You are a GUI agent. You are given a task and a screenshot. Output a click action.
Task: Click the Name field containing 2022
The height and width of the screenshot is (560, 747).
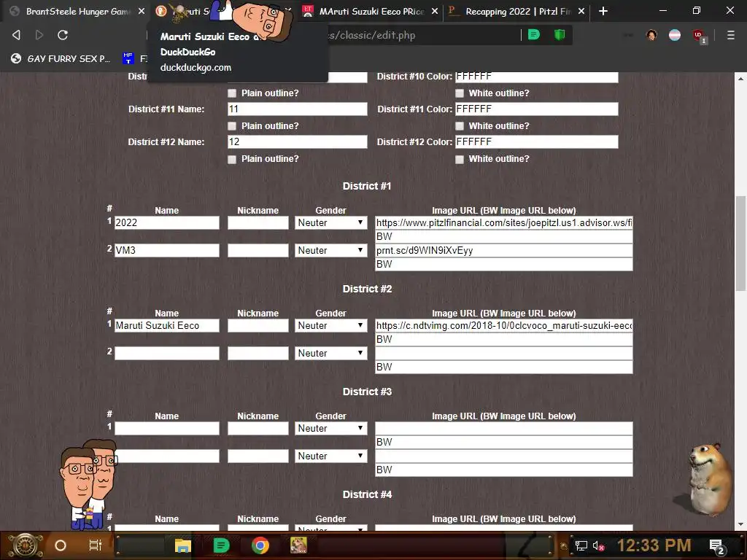[167, 223]
